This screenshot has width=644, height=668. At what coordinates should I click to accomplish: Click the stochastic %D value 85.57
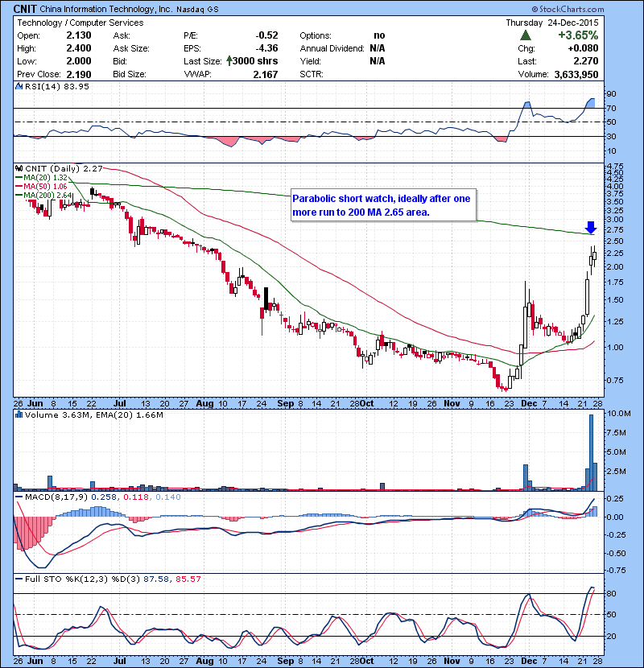pyautogui.click(x=187, y=579)
